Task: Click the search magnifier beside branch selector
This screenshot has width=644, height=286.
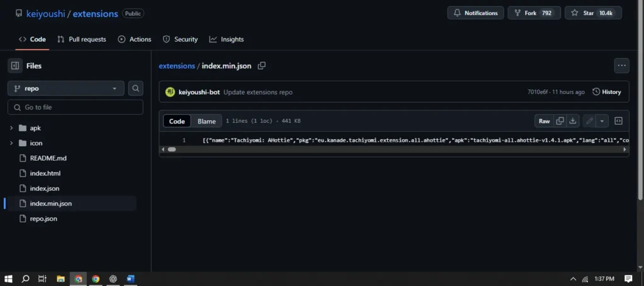Action: tap(136, 89)
